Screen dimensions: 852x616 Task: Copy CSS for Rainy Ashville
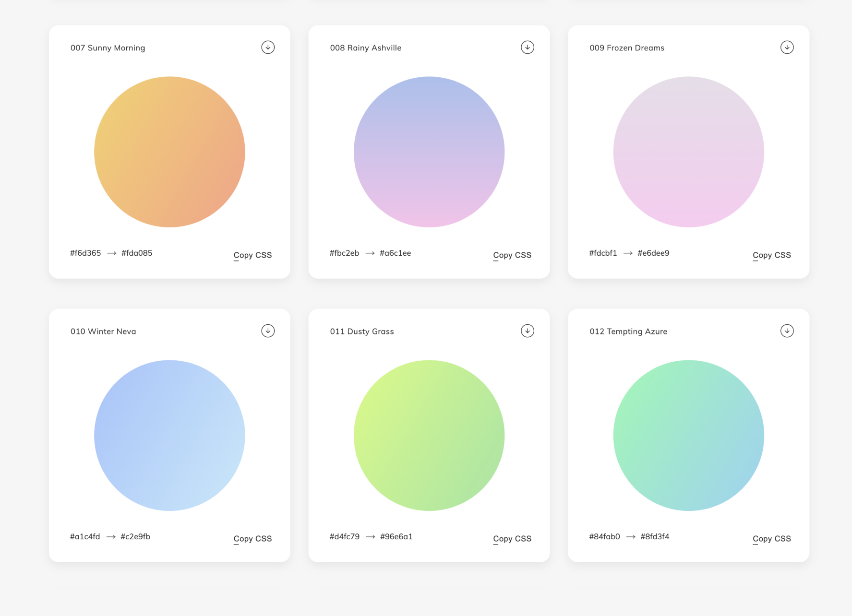512,255
